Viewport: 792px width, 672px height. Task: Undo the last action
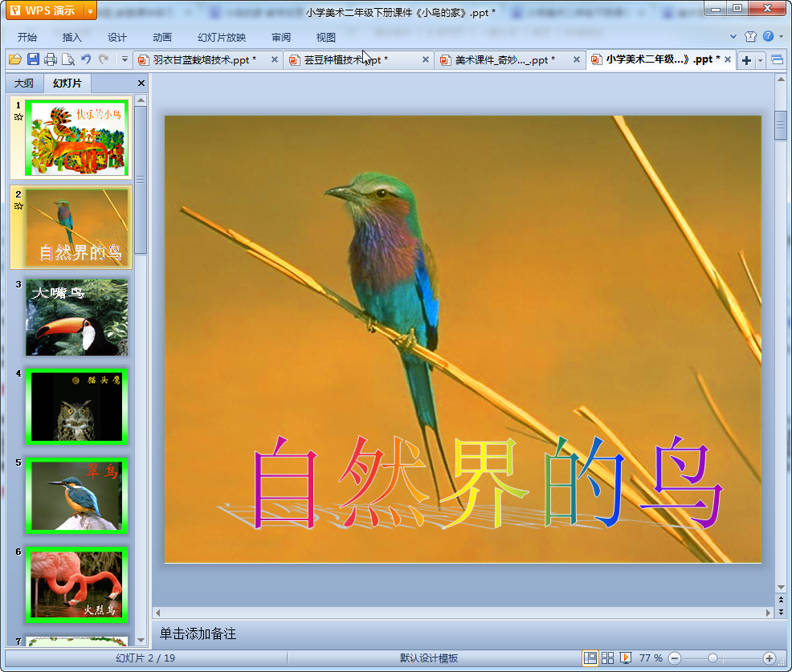[86, 59]
